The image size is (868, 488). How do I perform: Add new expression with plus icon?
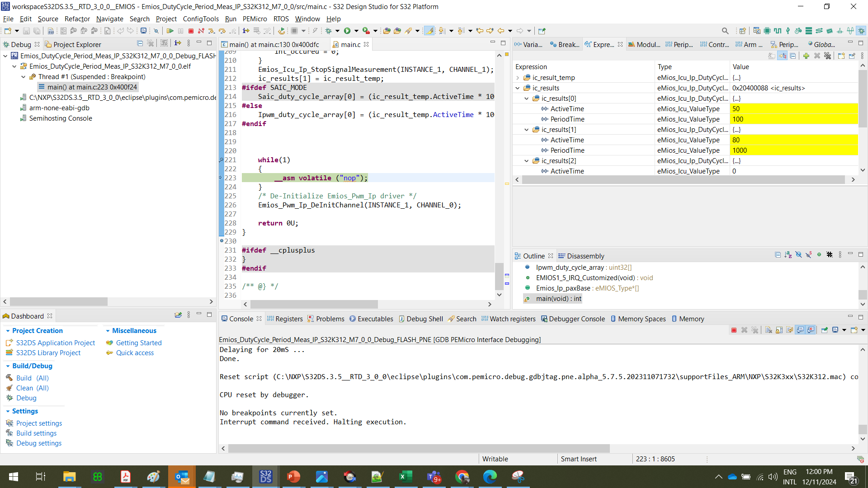pos(806,56)
